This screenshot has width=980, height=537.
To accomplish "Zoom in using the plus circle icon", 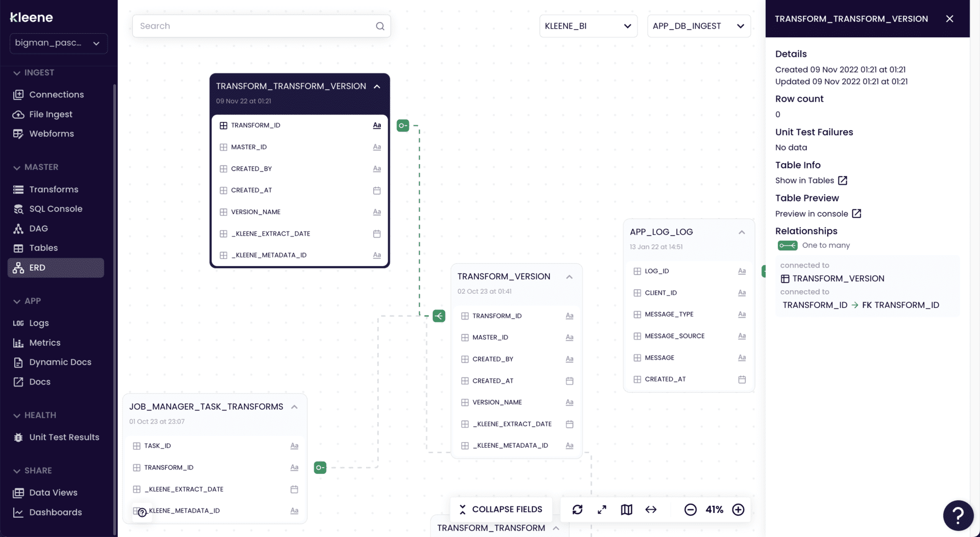I will 738,509.
